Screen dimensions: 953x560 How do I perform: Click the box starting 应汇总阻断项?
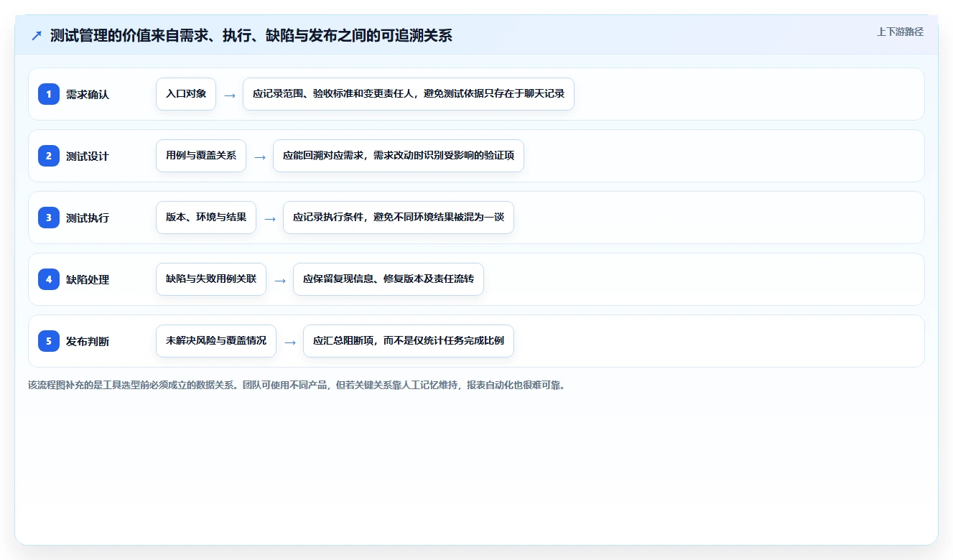tap(409, 341)
